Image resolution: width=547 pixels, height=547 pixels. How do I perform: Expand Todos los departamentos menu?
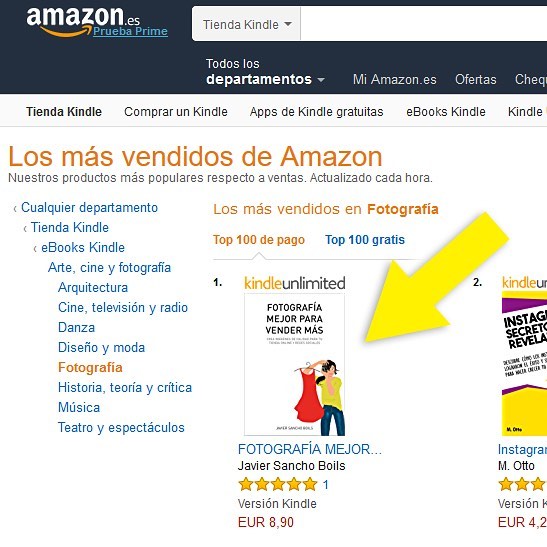pyautogui.click(x=265, y=72)
